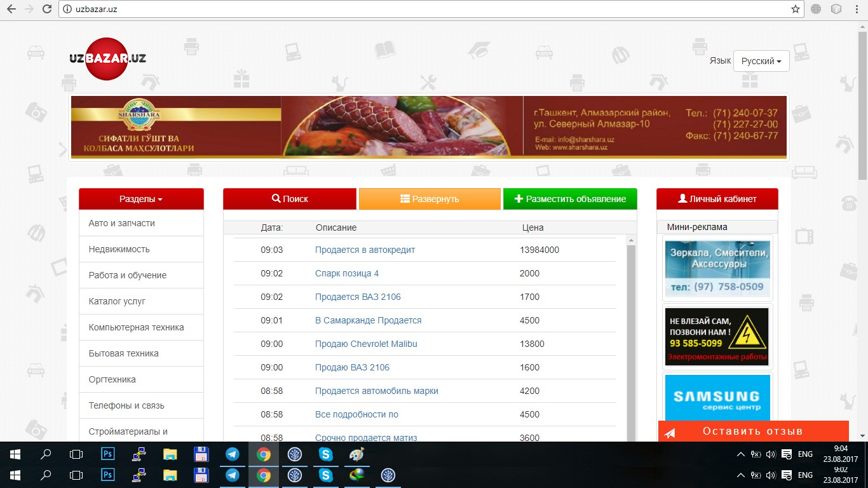The image size is (868, 488).
Task: Select the Бытовая техника category
Action: 141,353
